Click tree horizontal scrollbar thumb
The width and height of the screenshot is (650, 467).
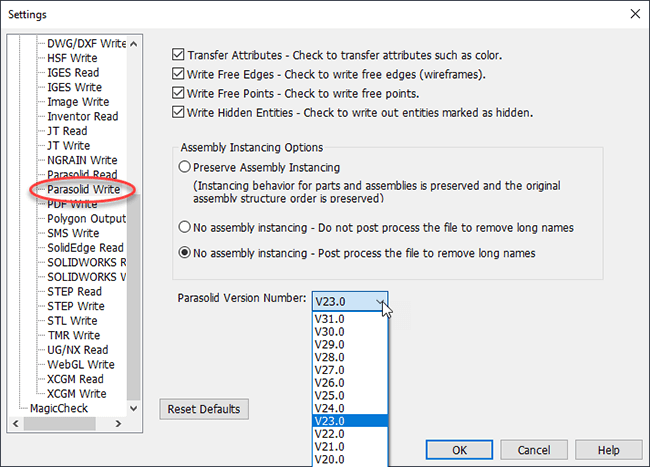coord(60,423)
